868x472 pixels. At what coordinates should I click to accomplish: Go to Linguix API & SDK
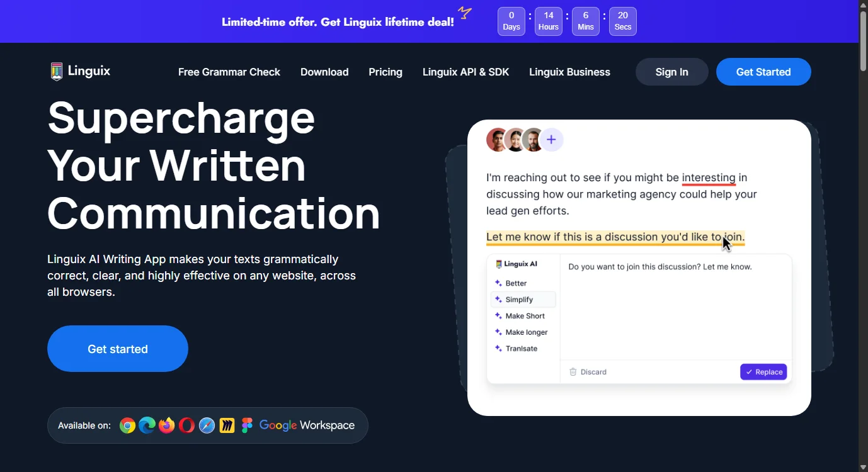[x=465, y=72]
